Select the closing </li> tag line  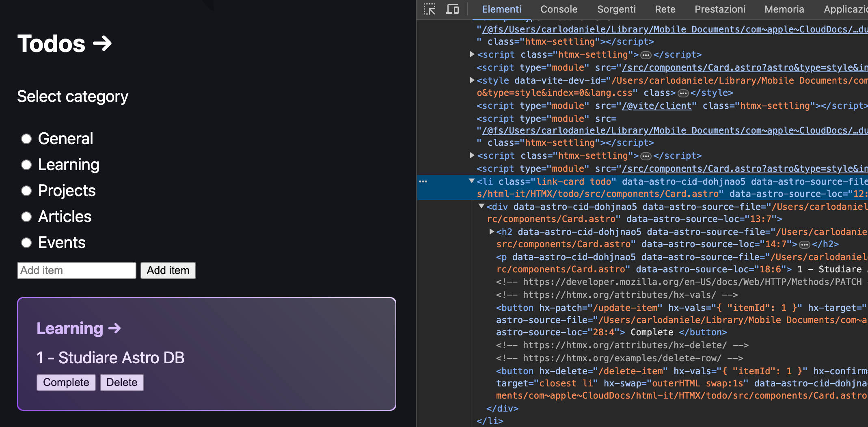pos(490,421)
